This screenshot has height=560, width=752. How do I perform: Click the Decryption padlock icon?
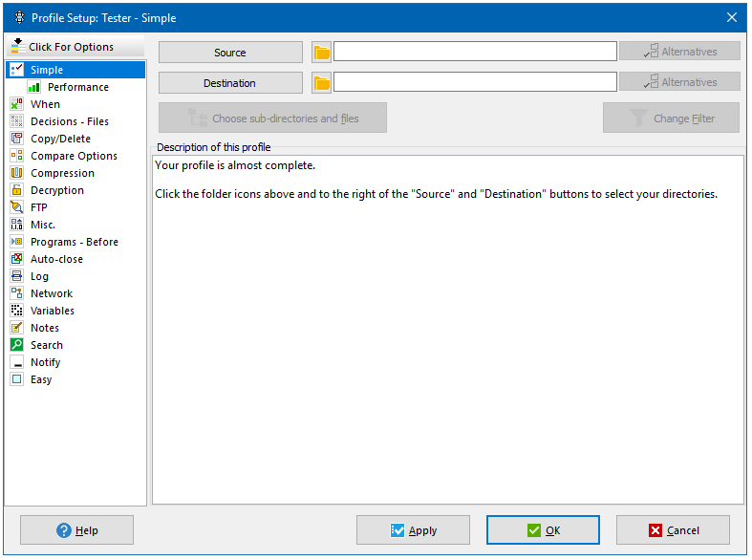pyautogui.click(x=17, y=190)
